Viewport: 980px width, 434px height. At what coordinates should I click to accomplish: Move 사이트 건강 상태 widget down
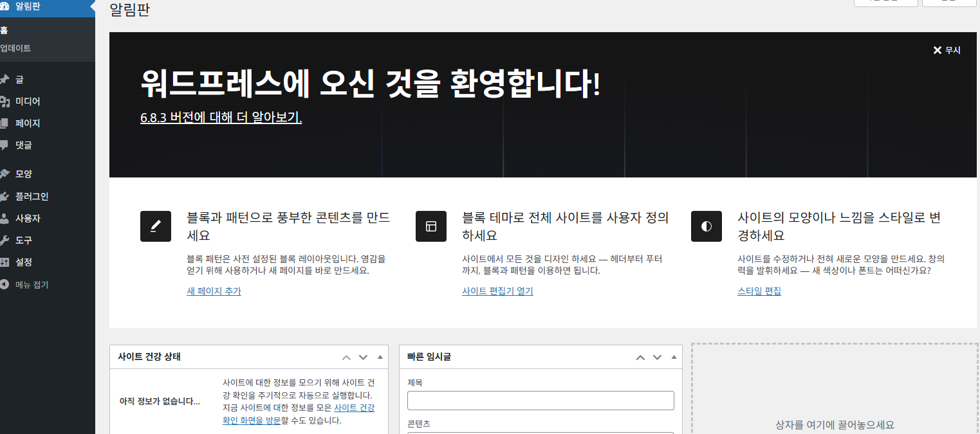click(x=363, y=357)
